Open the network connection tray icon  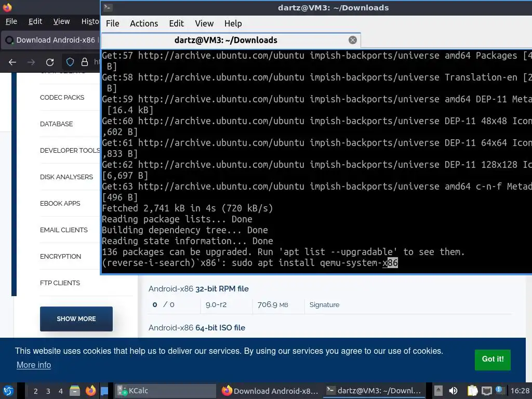[x=486, y=391]
